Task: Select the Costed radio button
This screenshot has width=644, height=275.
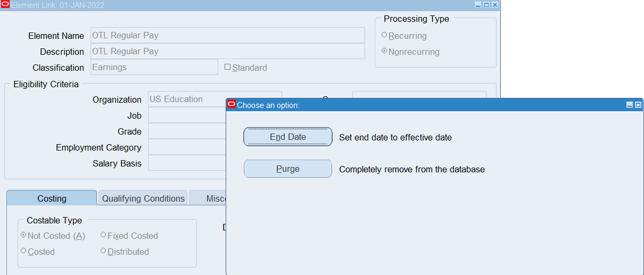Action: click(x=23, y=251)
